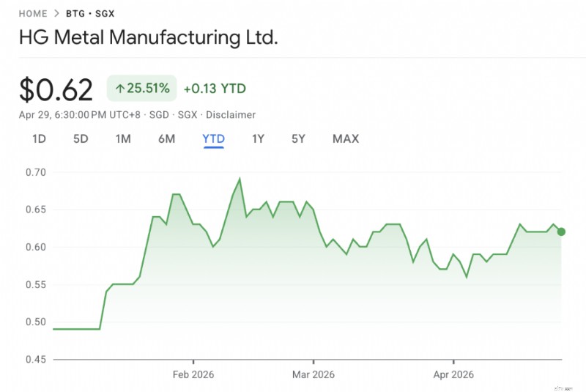
Task: Select the 1M range tab
Action: click(x=123, y=139)
